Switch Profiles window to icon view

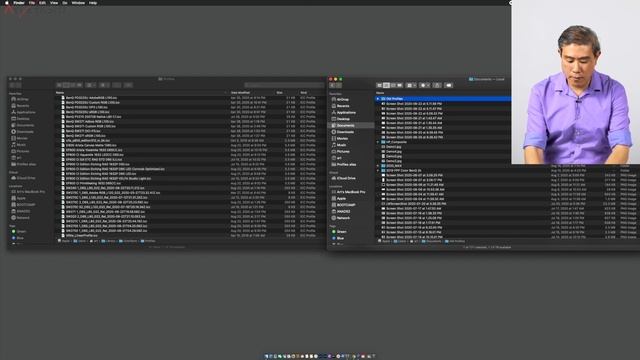click(x=59, y=85)
